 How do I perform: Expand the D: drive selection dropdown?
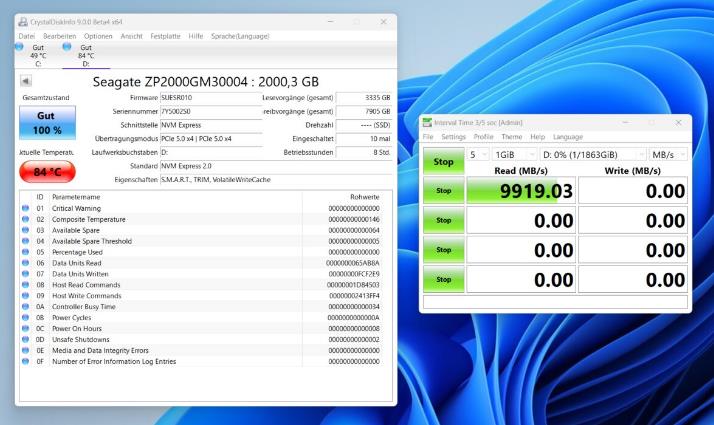coord(591,155)
